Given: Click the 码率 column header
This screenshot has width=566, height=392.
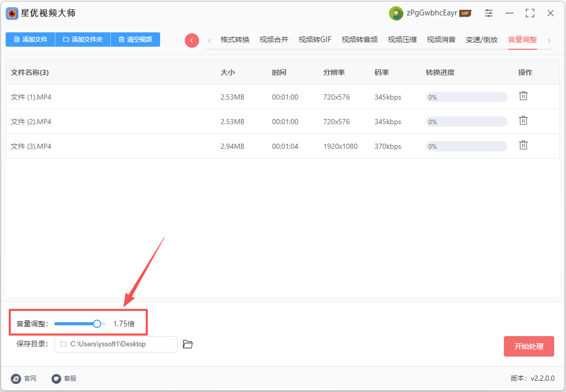Looking at the screenshot, I should coord(382,72).
